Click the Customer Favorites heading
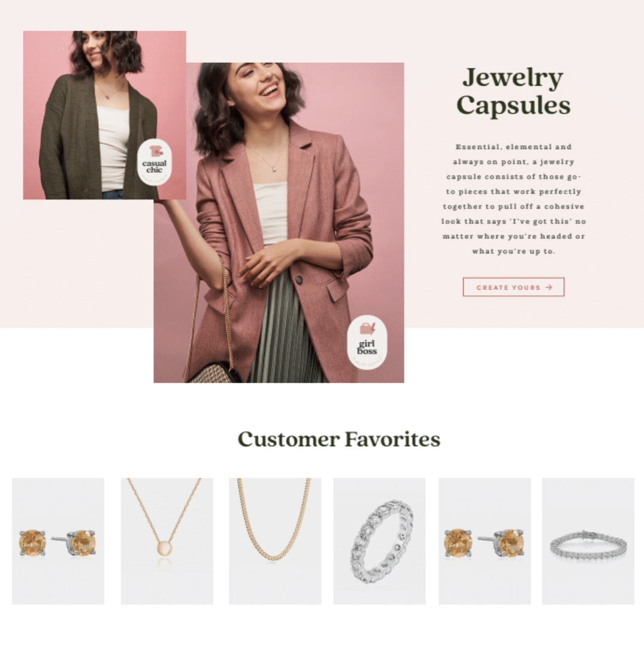644x660 pixels. point(339,440)
